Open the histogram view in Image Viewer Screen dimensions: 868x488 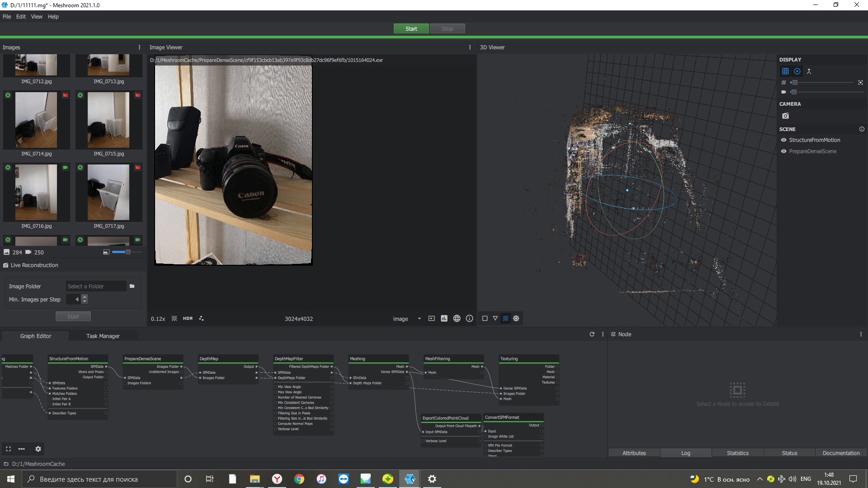point(444,319)
